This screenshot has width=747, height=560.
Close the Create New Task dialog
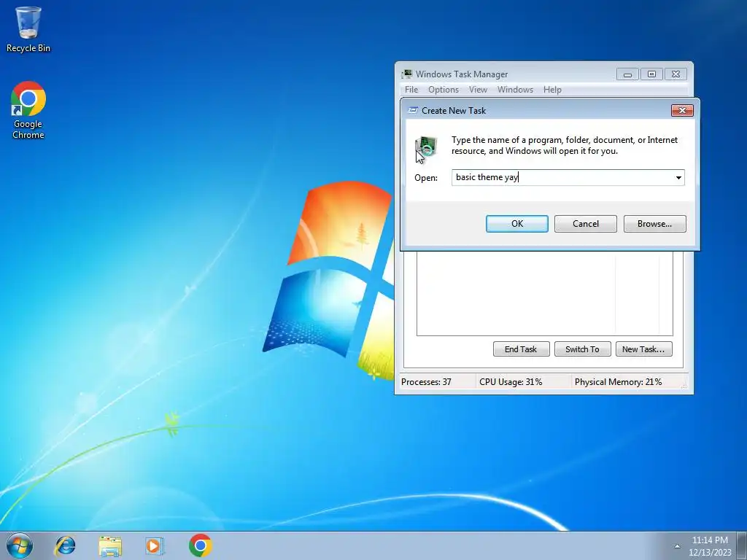(682, 111)
